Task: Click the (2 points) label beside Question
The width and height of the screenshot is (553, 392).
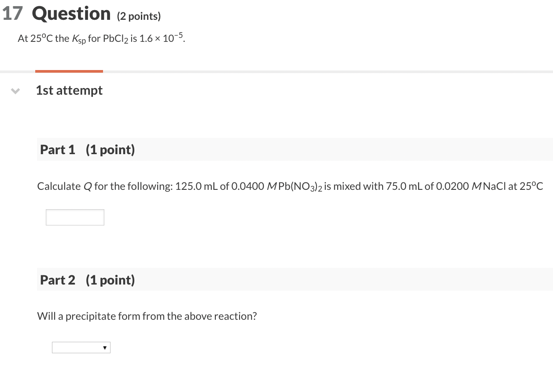Action: [139, 16]
